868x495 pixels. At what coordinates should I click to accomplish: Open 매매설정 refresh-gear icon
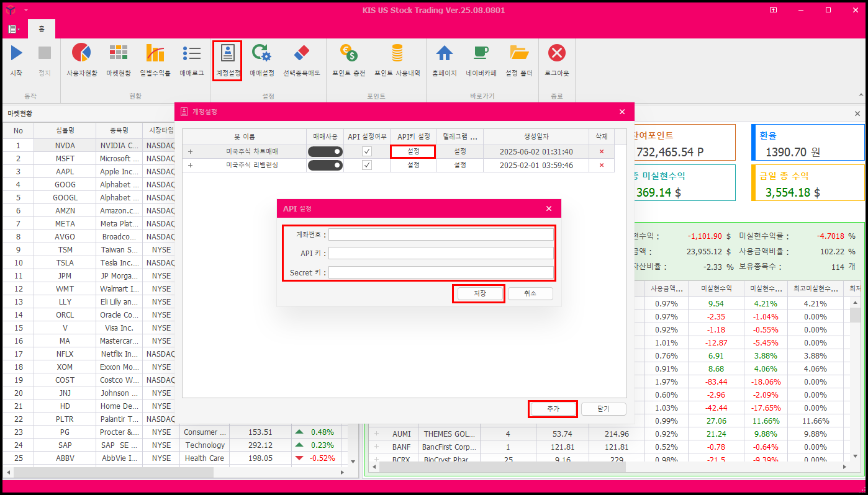pos(261,53)
